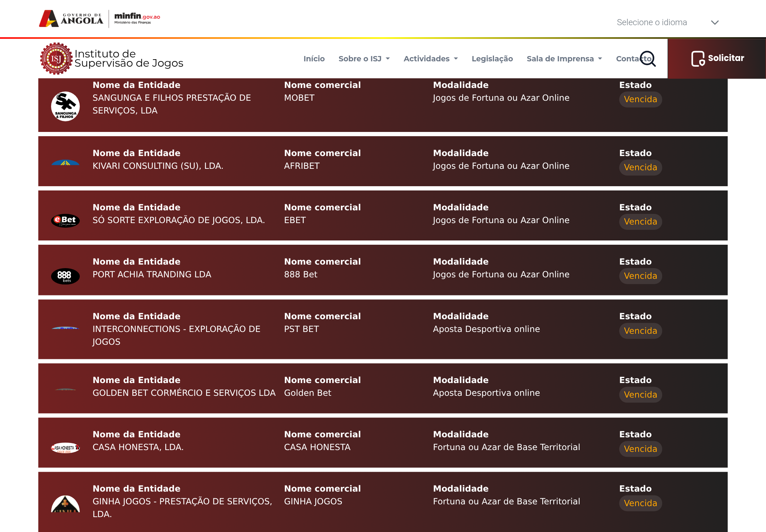Click Instituto de Supervisão de Jogos title
Screen dimensions: 766x532
(129, 59)
